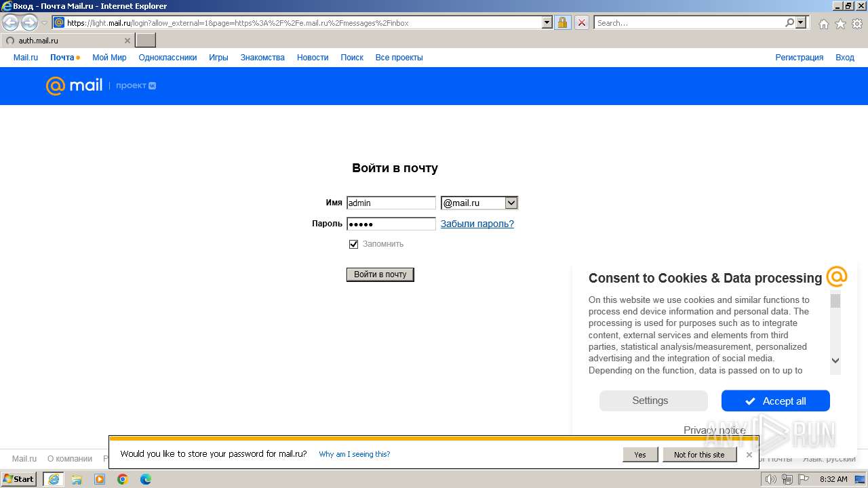
Task: Click the Пароль password input field
Action: tap(391, 224)
